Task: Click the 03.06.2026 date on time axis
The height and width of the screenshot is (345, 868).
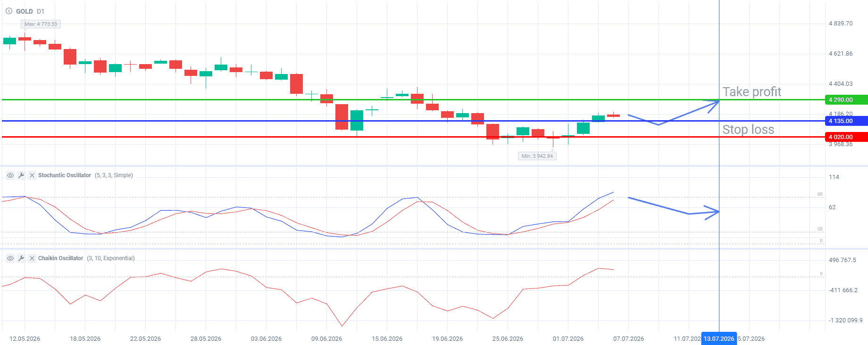Action: (x=267, y=339)
